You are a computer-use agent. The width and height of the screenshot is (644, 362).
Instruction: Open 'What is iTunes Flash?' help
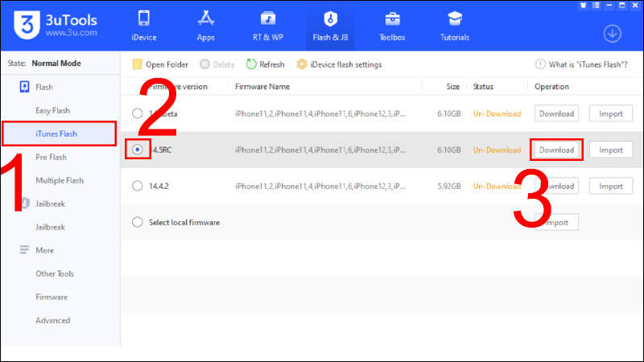point(581,64)
